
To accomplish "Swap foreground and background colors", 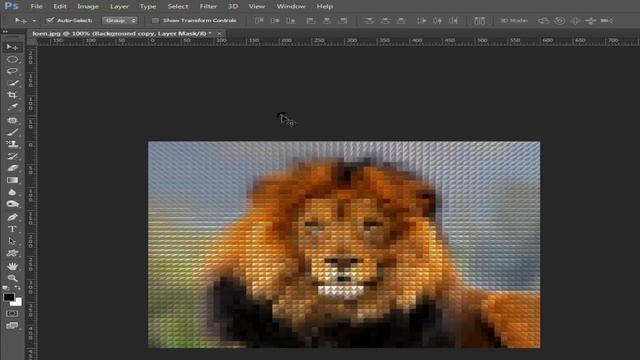I will click(x=18, y=288).
